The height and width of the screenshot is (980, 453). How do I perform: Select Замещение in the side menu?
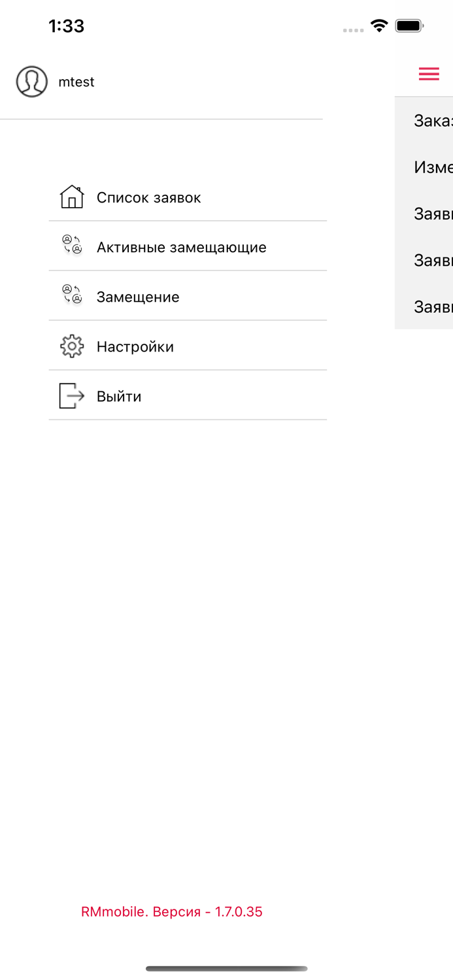click(x=188, y=297)
